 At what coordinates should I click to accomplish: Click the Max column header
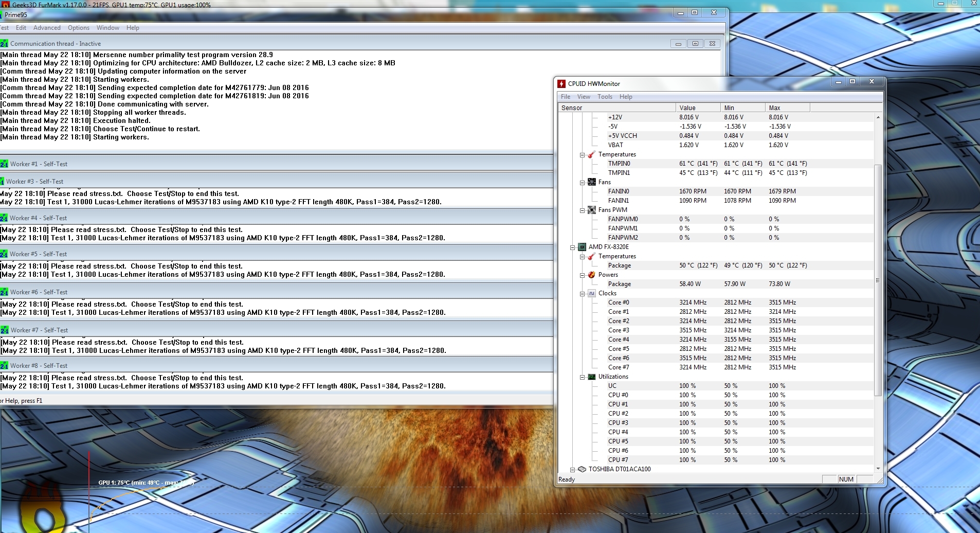coord(788,108)
